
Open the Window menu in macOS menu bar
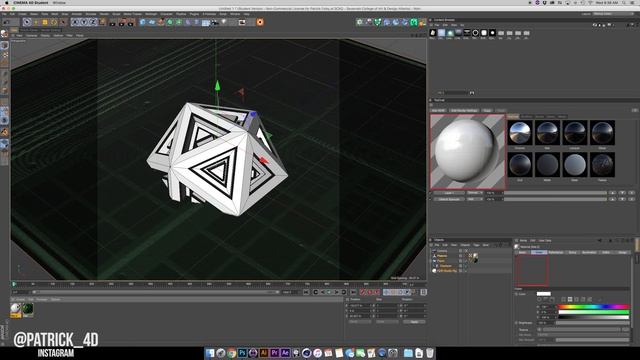(59, 2)
